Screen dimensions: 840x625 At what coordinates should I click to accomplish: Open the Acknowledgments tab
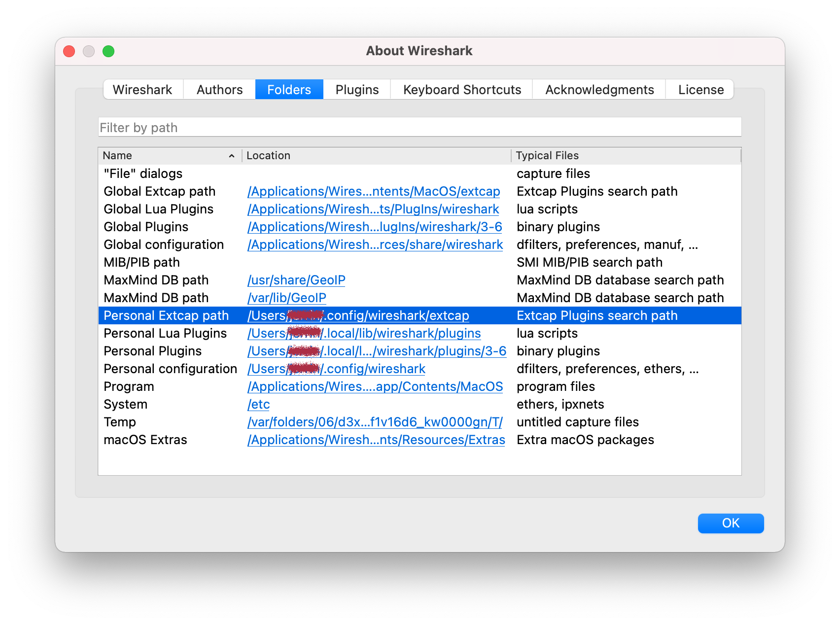(x=599, y=90)
